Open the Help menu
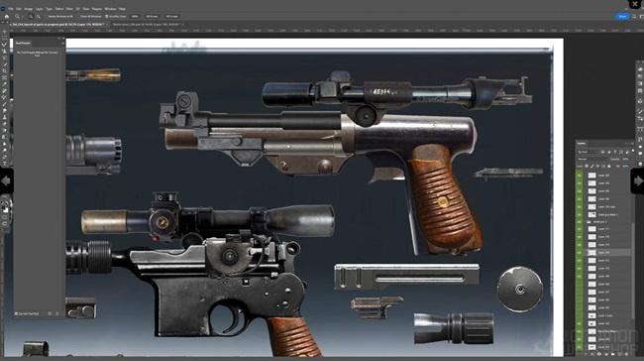 [122, 9]
